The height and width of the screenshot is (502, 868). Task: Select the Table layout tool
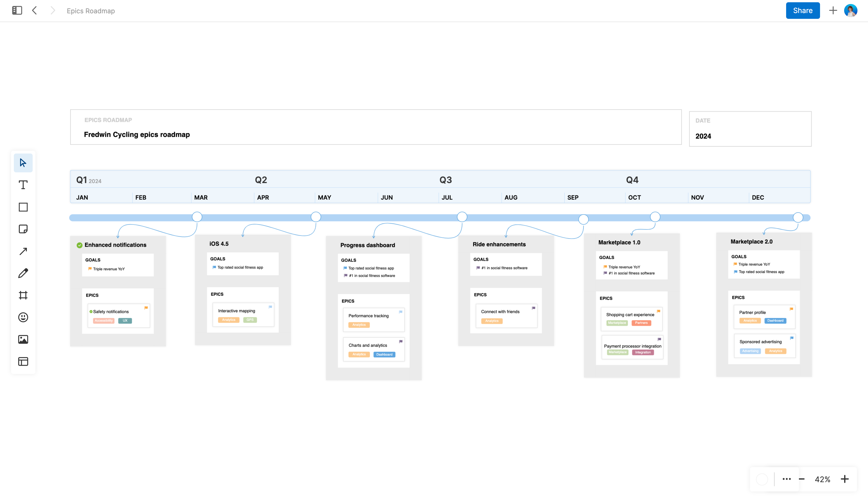click(x=23, y=361)
